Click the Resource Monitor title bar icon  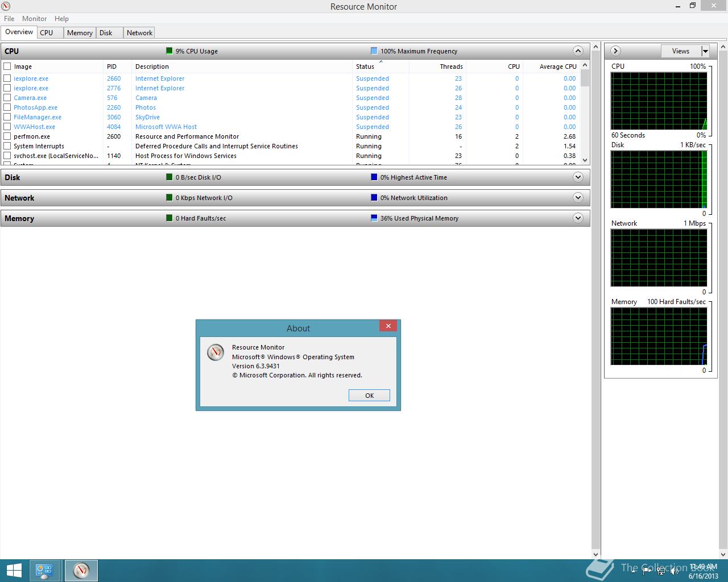[6, 6]
